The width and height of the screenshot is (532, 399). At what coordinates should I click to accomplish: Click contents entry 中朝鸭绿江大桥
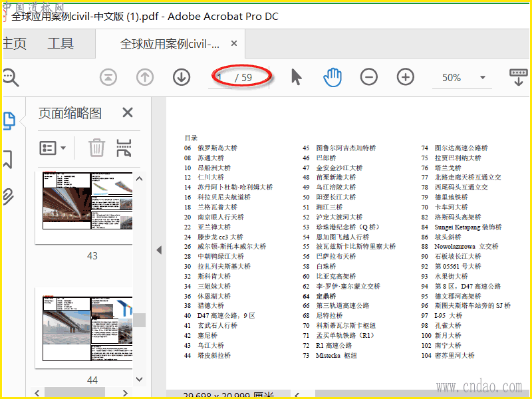tap(221, 257)
